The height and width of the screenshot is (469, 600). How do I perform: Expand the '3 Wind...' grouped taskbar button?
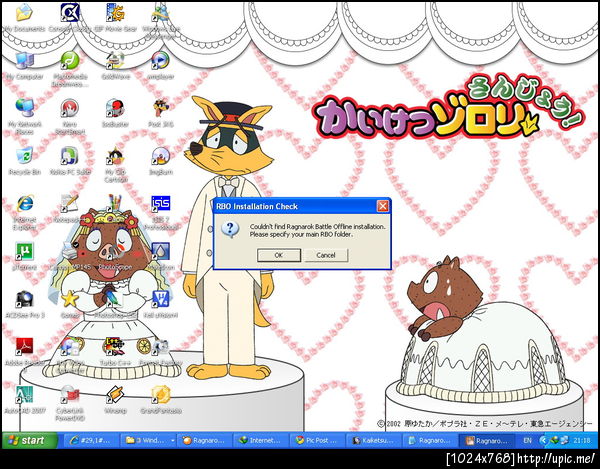click(x=148, y=441)
